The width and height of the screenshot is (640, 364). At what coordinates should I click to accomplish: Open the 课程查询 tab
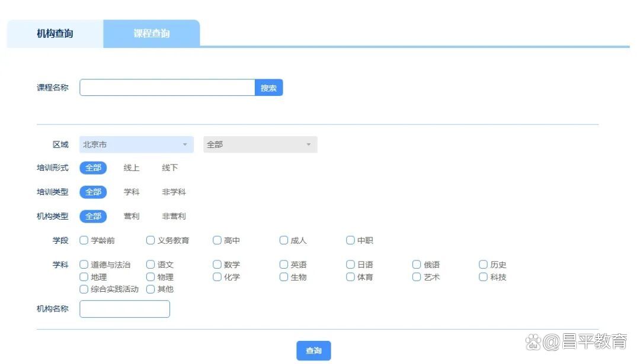pyautogui.click(x=152, y=34)
